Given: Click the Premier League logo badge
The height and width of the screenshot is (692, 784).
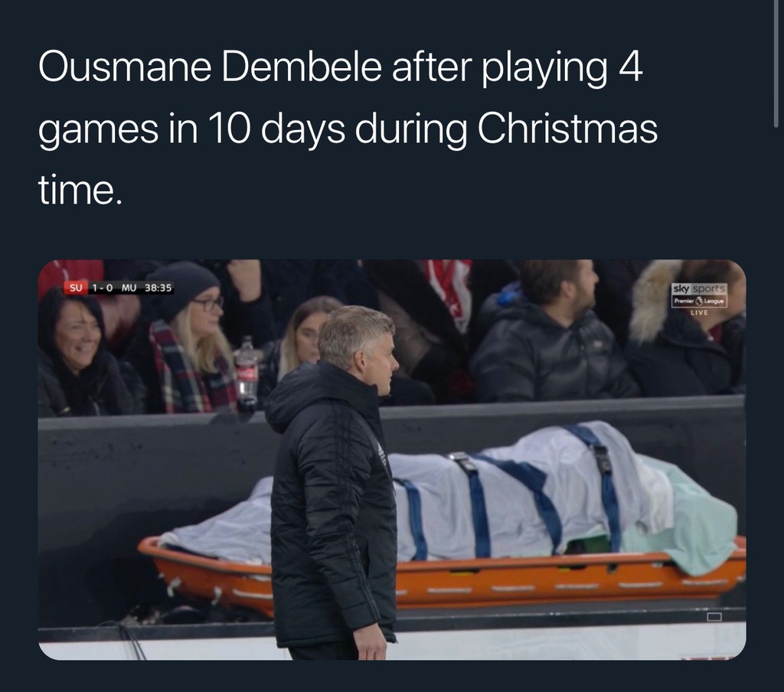Looking at the screenshot, I should [x=698, y=301].
